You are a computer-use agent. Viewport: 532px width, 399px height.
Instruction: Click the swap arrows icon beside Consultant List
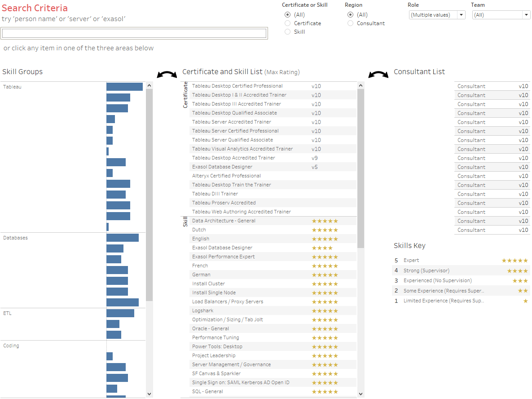pos(378,74)
